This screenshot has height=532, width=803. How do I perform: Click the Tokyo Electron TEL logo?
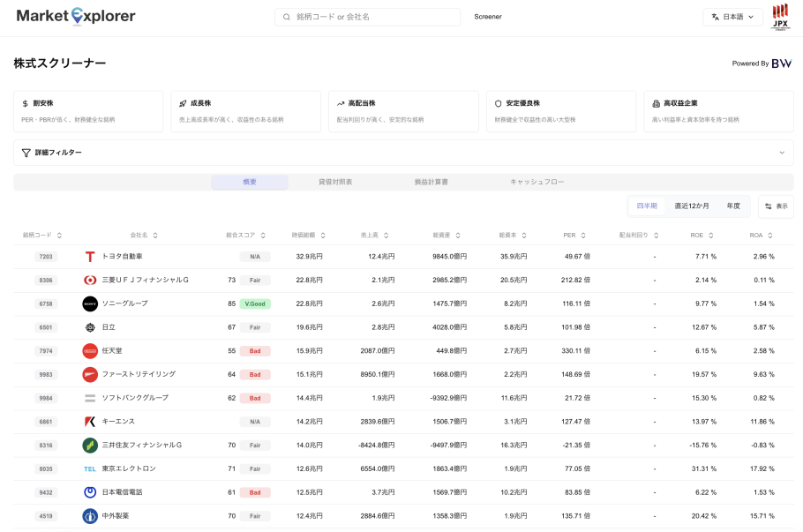tap(90, 468)
